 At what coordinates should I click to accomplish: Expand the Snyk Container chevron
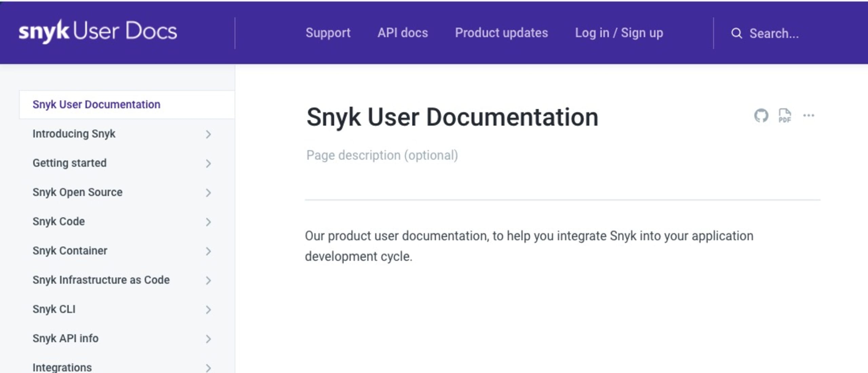(x=208, y=251)
